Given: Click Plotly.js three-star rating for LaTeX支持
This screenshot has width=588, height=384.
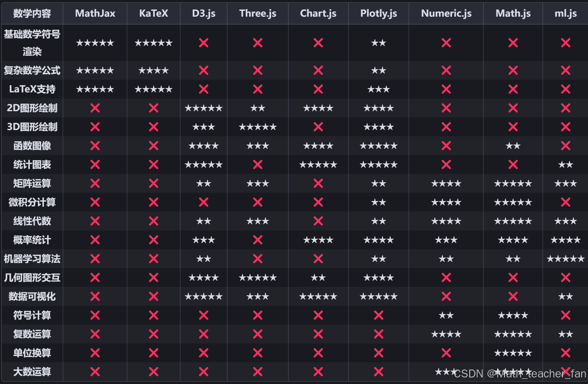Looking at the screenshot, I should 378,89.
